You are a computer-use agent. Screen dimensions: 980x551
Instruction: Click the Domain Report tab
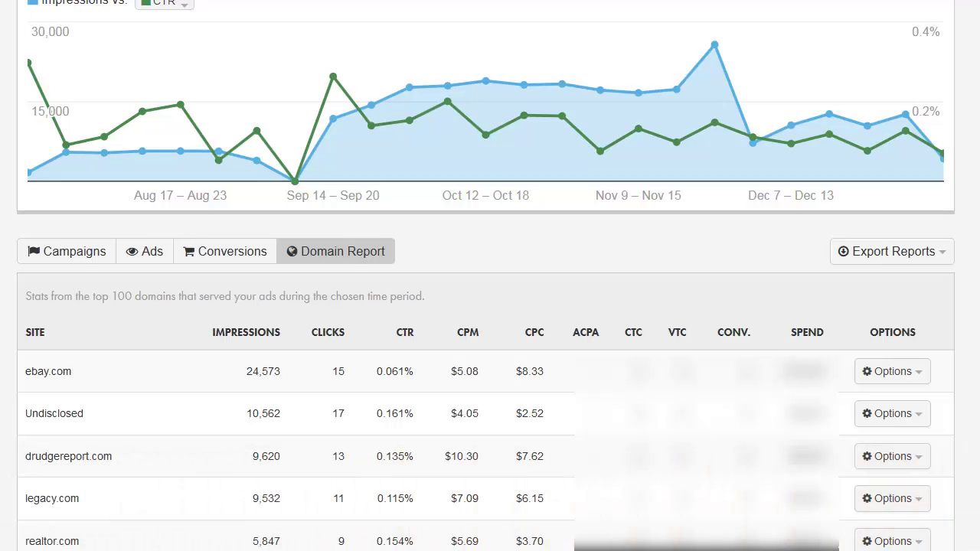336,251
